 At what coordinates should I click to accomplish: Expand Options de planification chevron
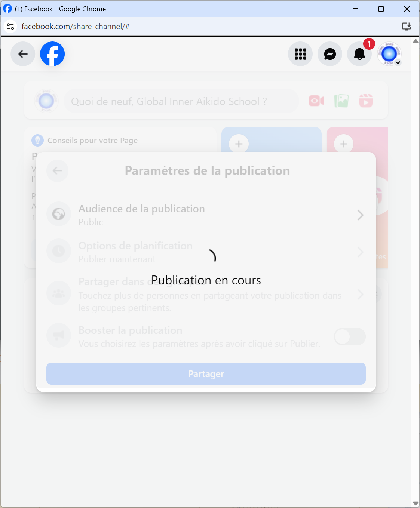tap(360, 252)
